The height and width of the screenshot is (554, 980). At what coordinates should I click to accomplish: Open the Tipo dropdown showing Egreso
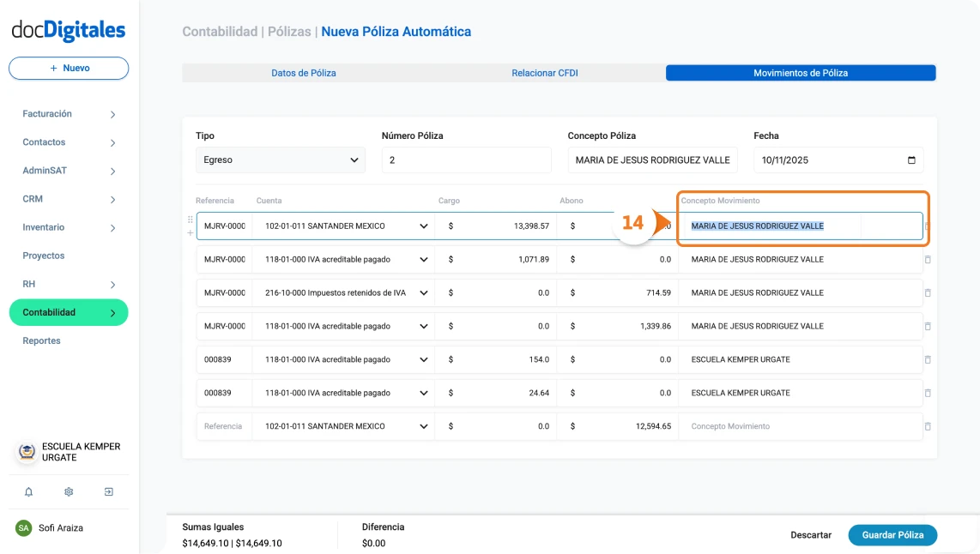tap(281, 160)
